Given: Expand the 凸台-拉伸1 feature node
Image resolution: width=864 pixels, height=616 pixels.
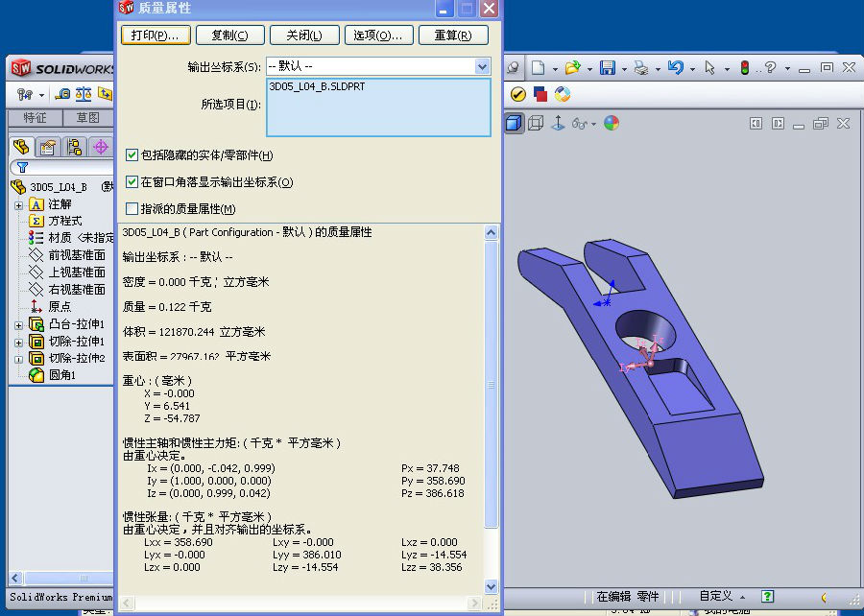Looking at the screenshot, I should (18, 325).
